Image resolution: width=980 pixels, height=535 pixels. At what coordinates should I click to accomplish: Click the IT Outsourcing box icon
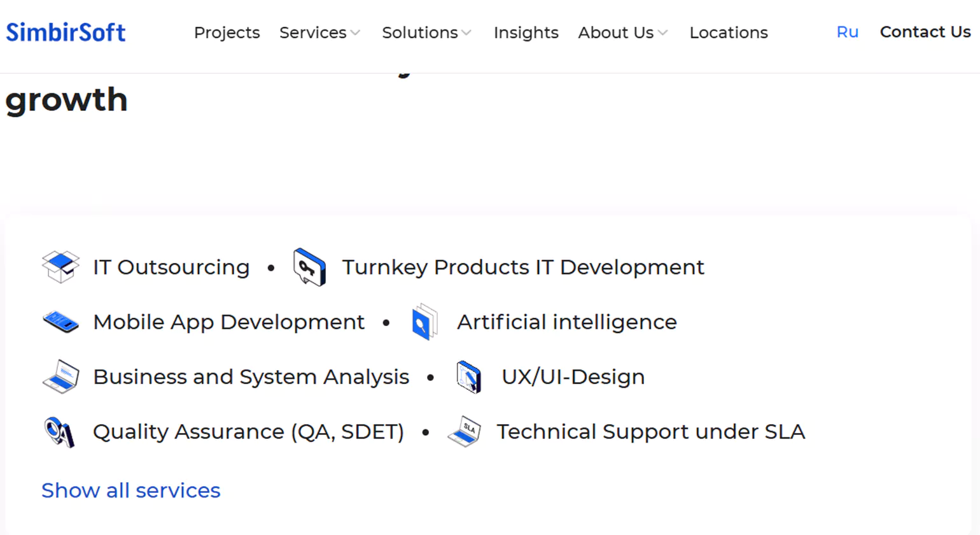pyautogui.click(x=60, y=267)
